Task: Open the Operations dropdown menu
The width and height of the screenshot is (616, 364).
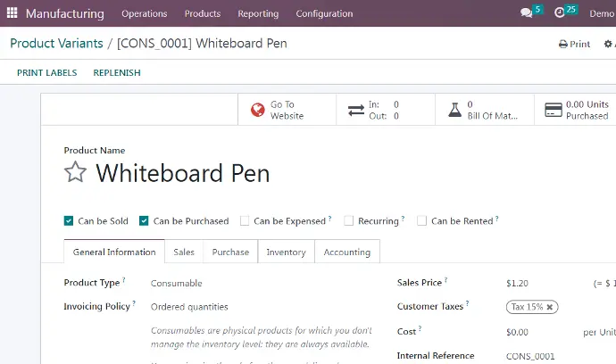Action: [144, 13]
